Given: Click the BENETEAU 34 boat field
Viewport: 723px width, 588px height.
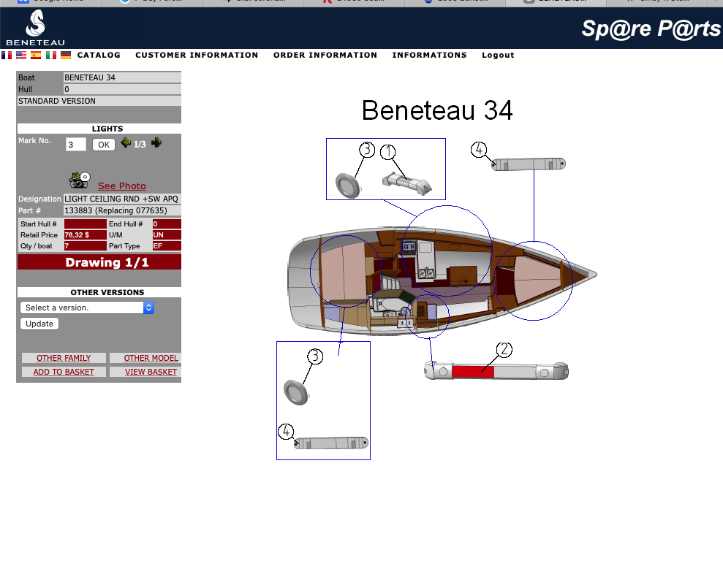Looking at the screenshot, I should (122, 77).
